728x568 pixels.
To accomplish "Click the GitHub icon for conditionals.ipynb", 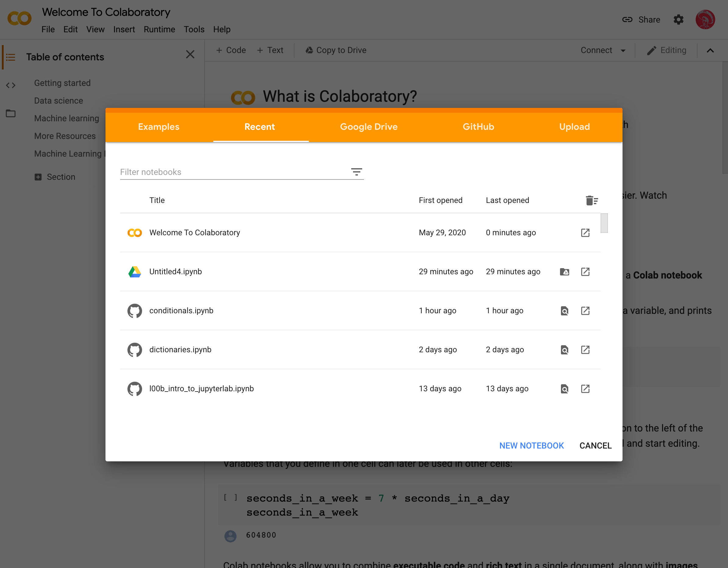I will [135, 310].
